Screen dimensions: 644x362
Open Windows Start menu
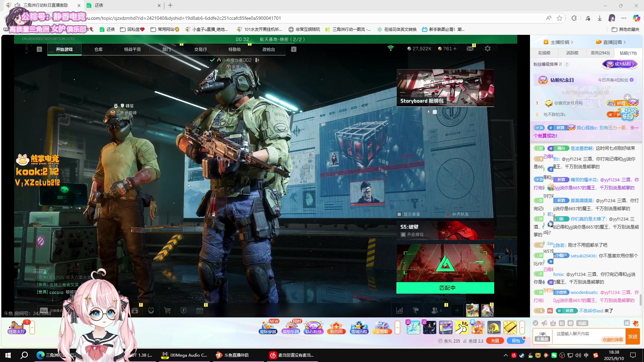click(x=8, y=355)
